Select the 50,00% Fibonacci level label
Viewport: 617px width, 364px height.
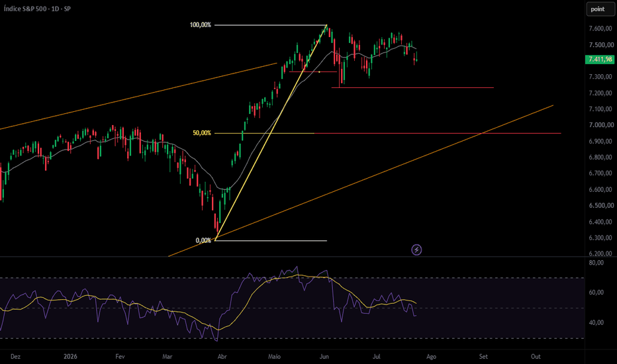[x=202, y=133]
